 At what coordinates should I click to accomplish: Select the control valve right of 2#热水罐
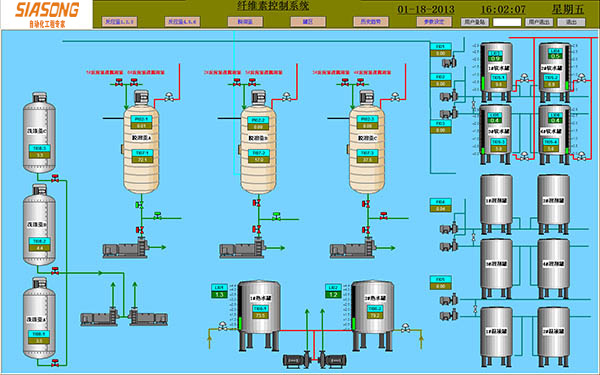[405, 327]
